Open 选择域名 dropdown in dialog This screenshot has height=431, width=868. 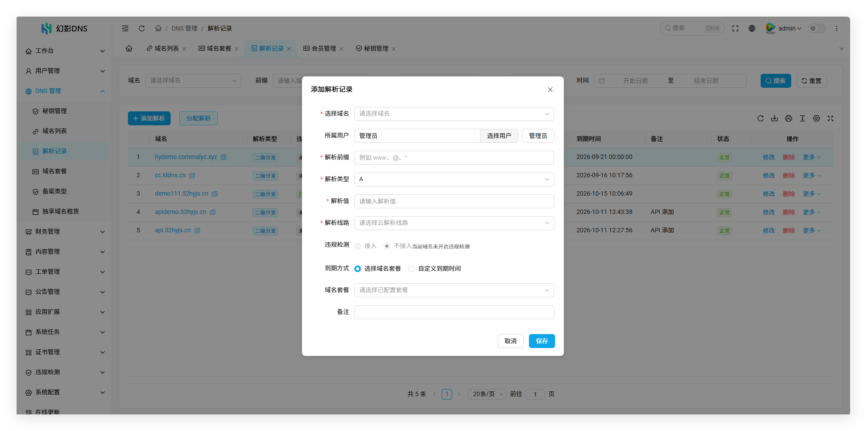pos(454,114)
